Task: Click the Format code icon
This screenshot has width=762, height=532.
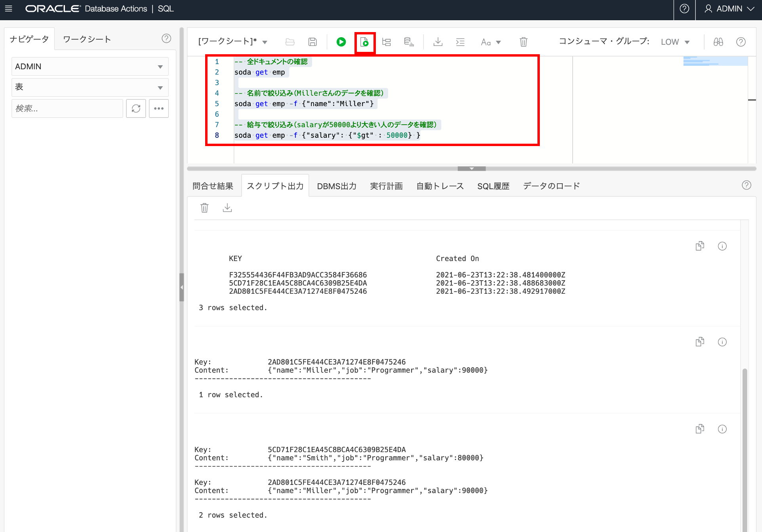Action: pyautogui.click(x=460, y=42)
